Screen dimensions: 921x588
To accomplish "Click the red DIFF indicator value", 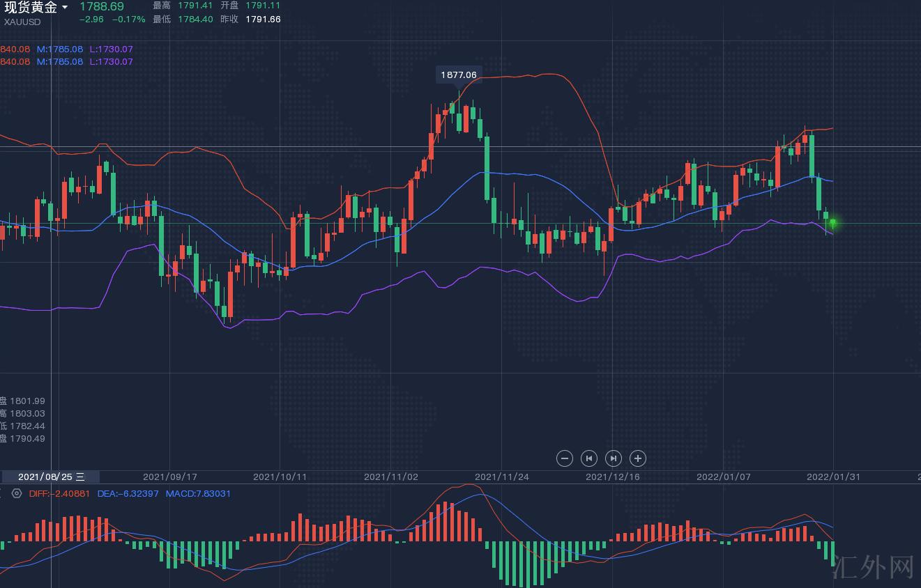I will [x=59, y=493].
